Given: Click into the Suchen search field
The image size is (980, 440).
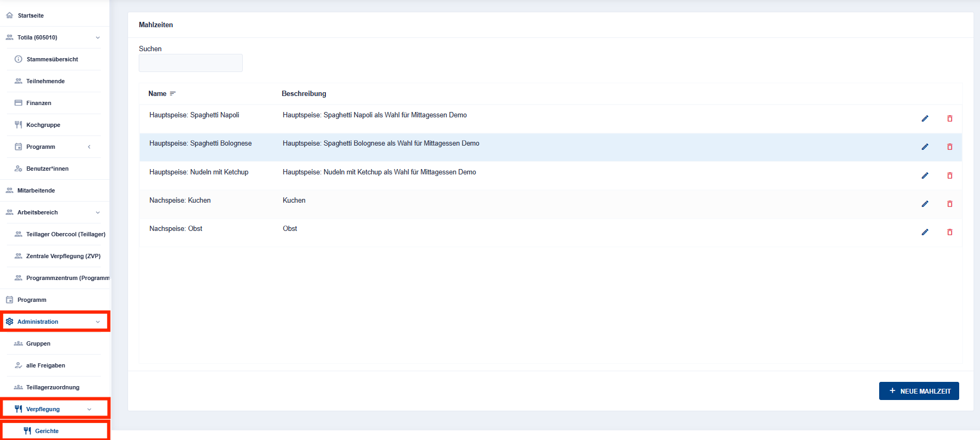Looking at the screenshot, I should (x=190, y=63).
